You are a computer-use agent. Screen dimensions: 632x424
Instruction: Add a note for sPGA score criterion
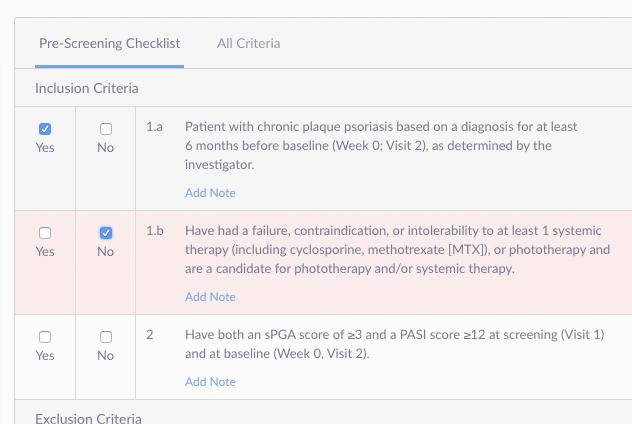[210, 382]
